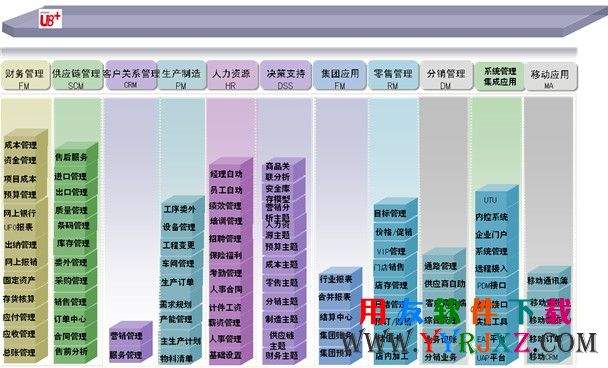Select the 分销管理 DM category tab
Image resolution: width=608 pixels, height=368 pixels.
[446, 76]
